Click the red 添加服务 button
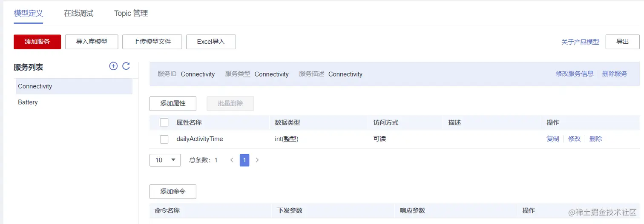 37,42
